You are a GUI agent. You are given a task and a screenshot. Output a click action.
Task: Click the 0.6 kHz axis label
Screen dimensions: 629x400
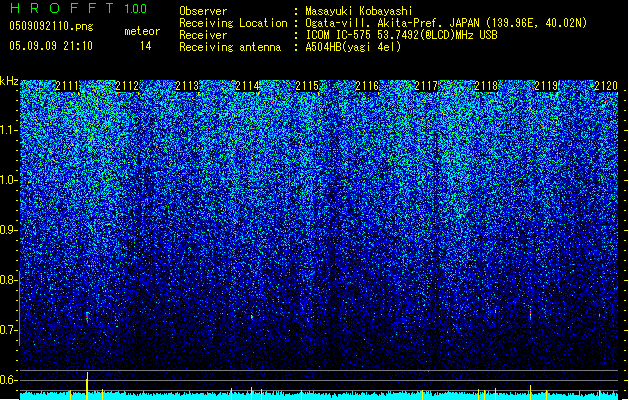point(9,380)
